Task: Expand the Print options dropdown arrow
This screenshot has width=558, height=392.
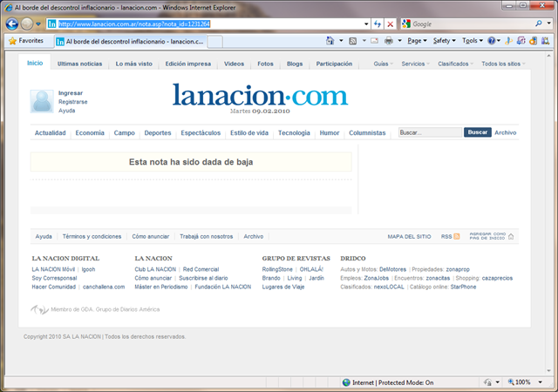Action: tap(399, 41)
